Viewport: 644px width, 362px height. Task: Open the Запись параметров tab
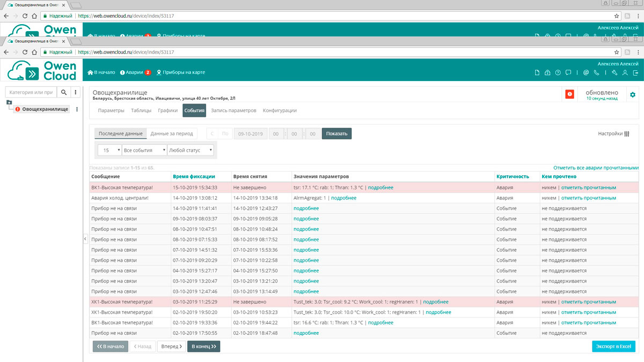tap(233, 110)
